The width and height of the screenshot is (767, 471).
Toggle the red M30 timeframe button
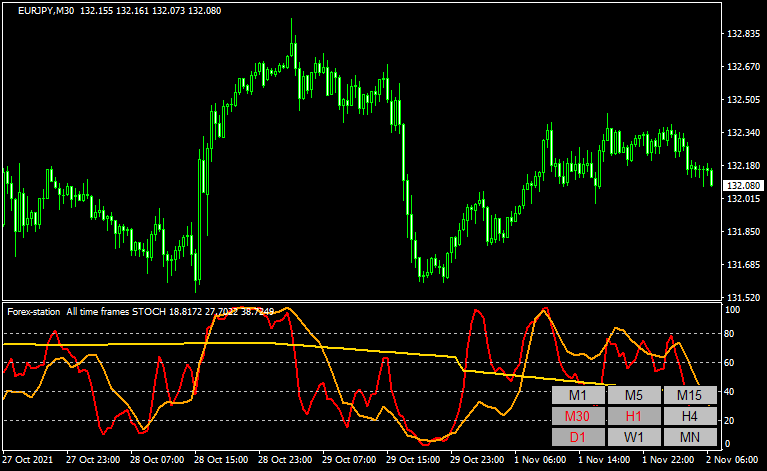[x=578, y=416]
